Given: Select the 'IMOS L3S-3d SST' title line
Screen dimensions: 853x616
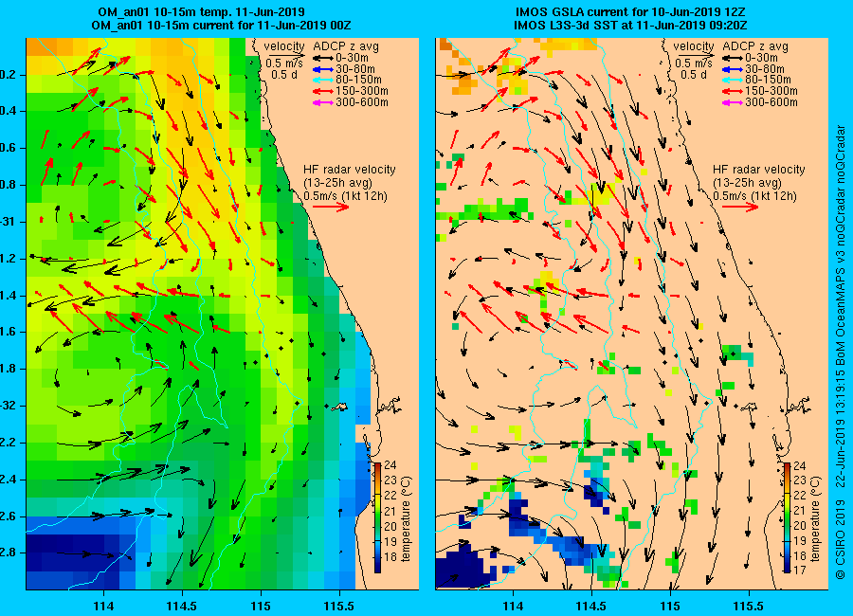Looking at the screenshot, I should [x=630, y=25].
